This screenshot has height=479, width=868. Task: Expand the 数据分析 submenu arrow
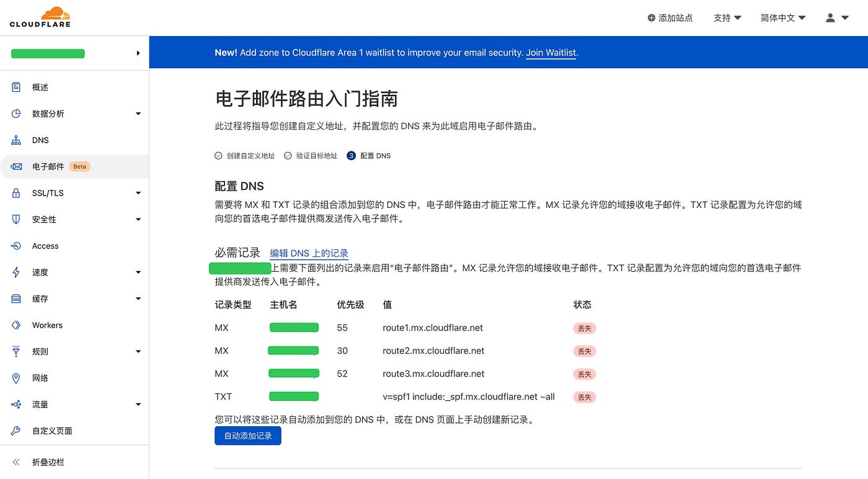click(138, 114)
